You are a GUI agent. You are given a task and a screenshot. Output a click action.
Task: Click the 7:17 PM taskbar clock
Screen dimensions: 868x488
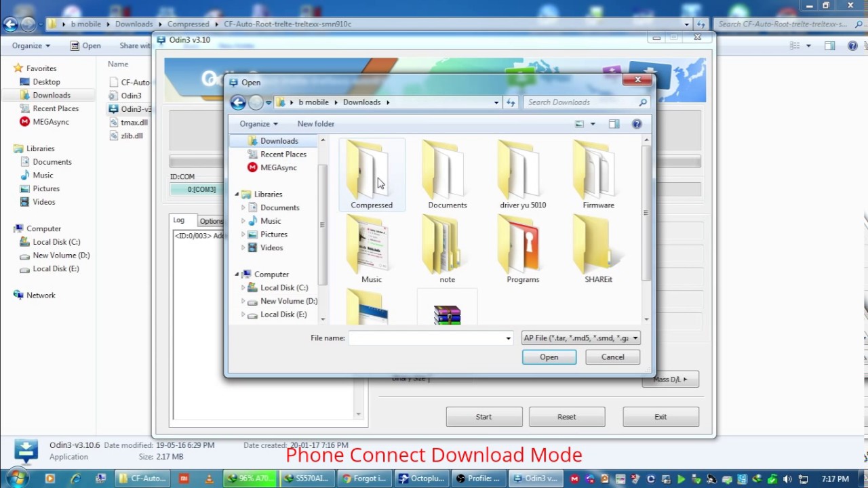[x=835, y=479]
